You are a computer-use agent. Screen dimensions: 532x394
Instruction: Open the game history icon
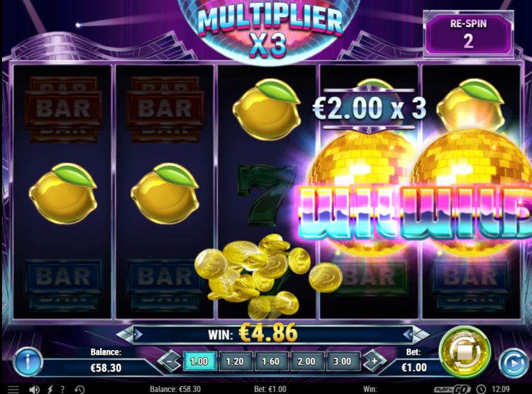coord(79,389)
